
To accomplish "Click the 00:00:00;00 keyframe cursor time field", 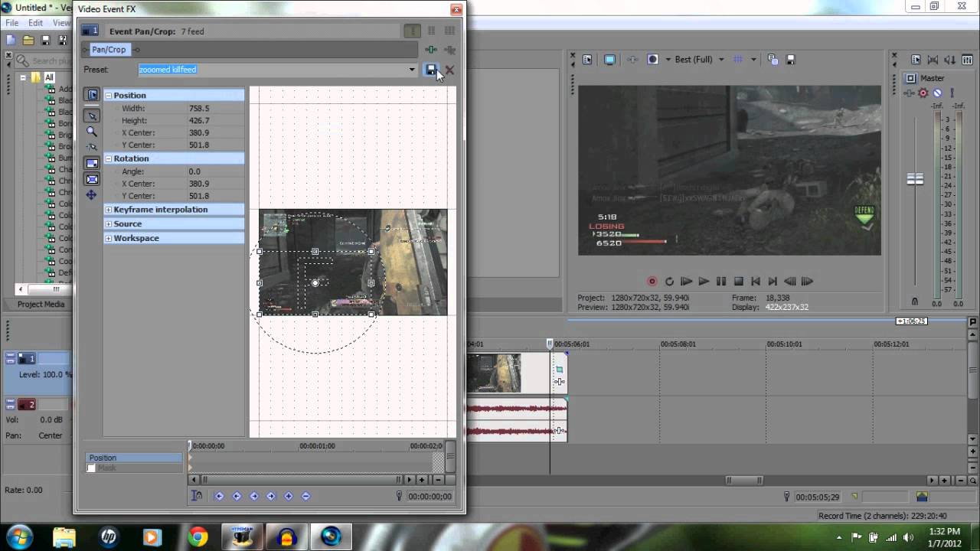I will pyautogui.click(x=430, y=496).
